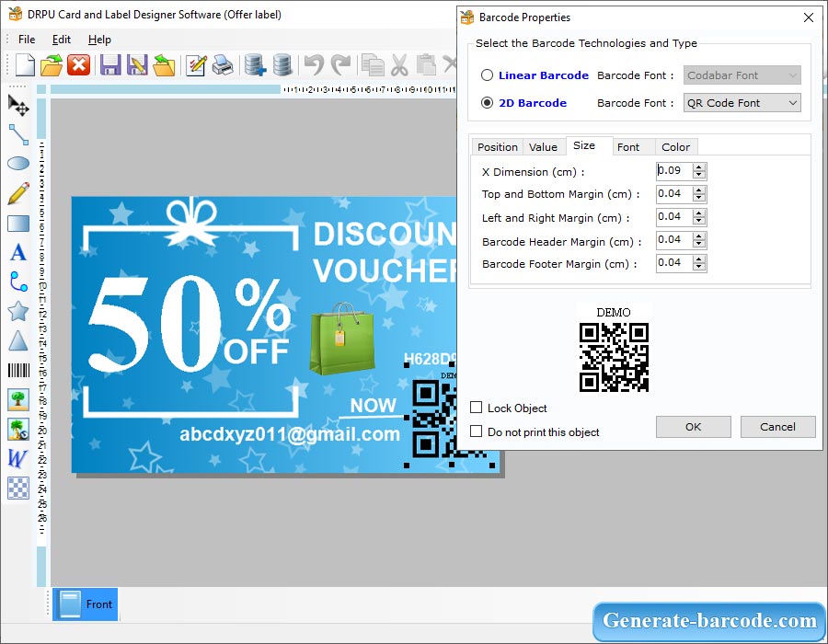Click the New blank document icon
The height and width of the screenshot is (644, 828).
25,65
